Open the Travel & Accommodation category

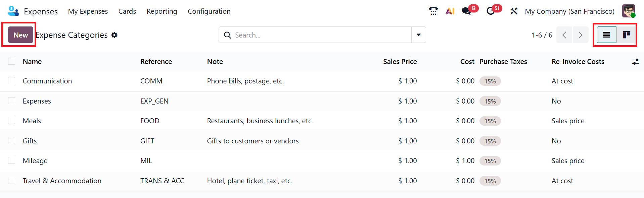pyautogui.click(x=62, y=181)
